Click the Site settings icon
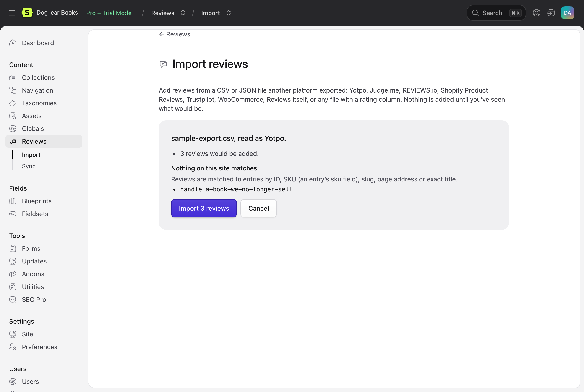The image size is (584, 392). (x=13, y=334)
